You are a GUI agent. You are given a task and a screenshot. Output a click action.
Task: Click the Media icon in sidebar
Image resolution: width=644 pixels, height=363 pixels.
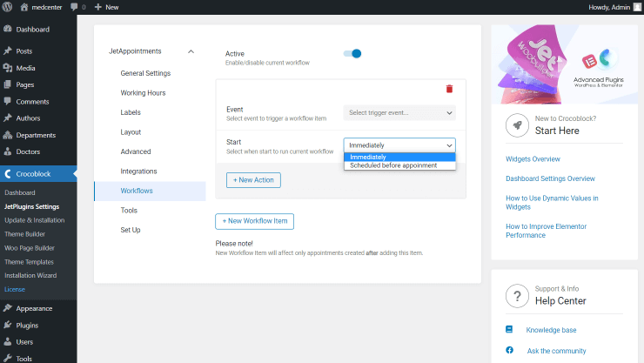7,68
